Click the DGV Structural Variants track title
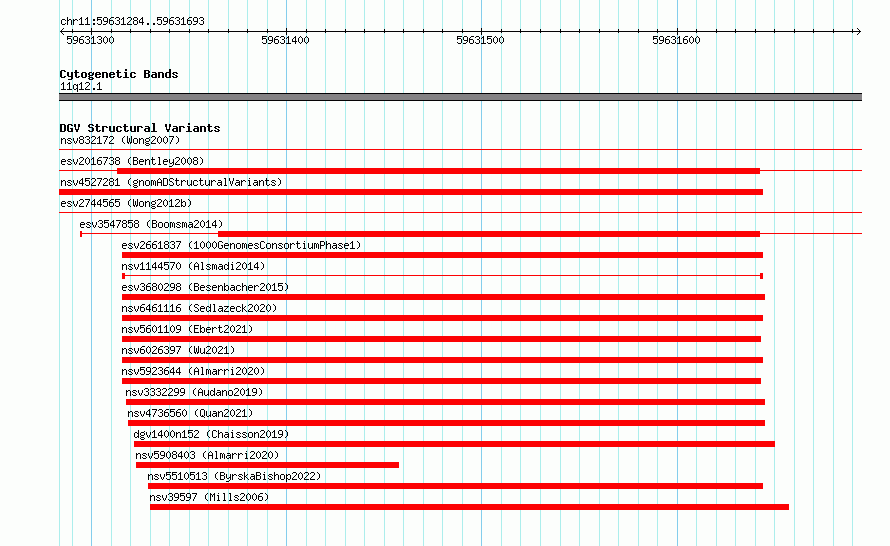Image resolution: width=890 pixels, height=546 pixels. coord(140,128)
